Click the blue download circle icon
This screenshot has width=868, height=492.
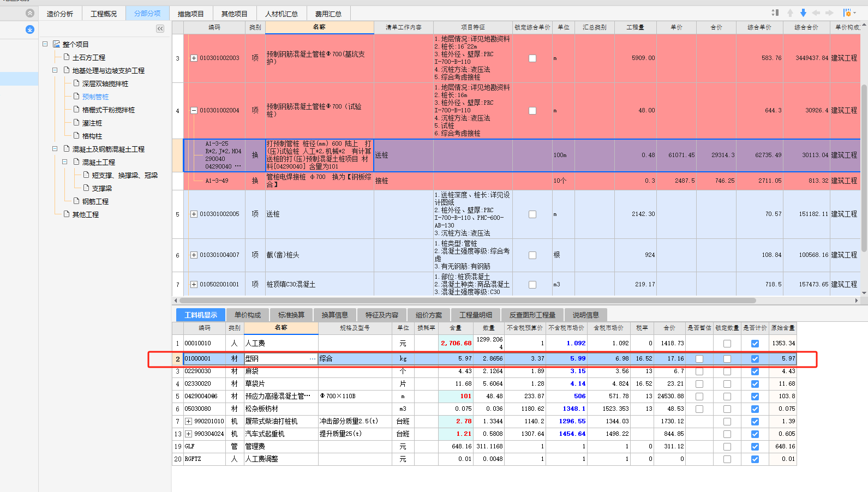(x=30, y=29)
